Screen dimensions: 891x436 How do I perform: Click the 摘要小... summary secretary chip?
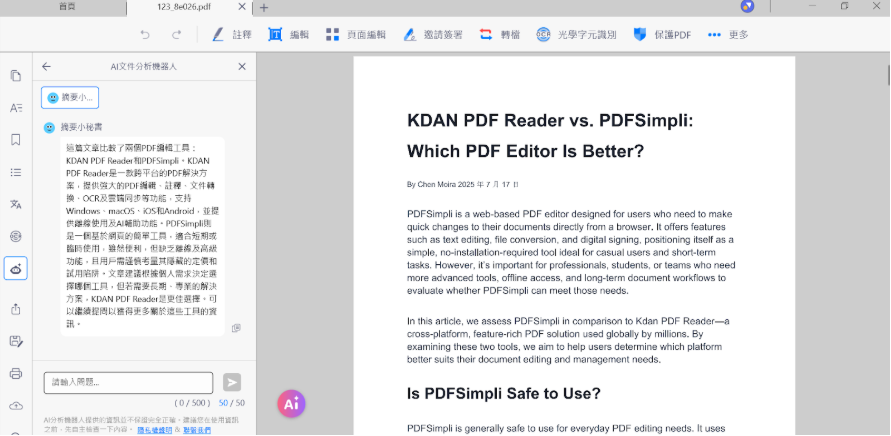click(x=70, y=98)
